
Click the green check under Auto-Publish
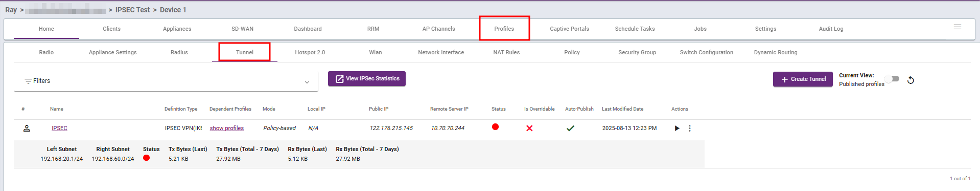[570, 128]
